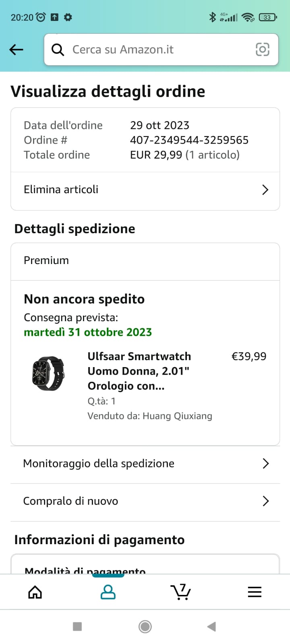This screenshot has height=644, width=290.
Task: Go to Home tab icon
Action: pos(35,592)
